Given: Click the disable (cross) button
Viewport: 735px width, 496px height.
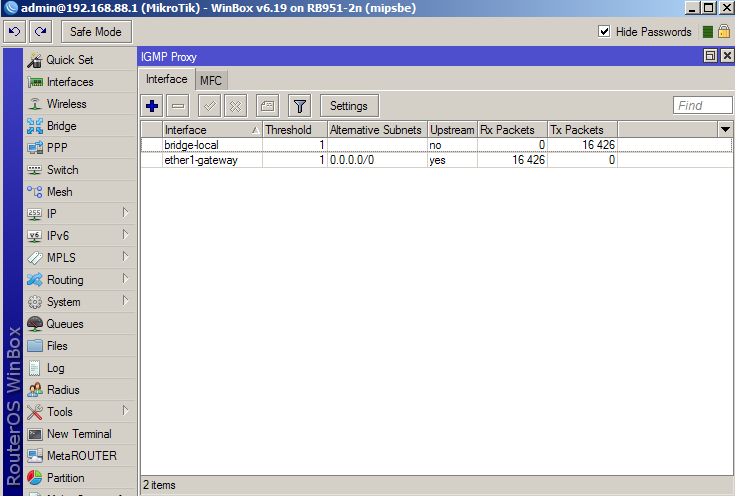Looking at the screenshot, I should [x=236, y=106].
